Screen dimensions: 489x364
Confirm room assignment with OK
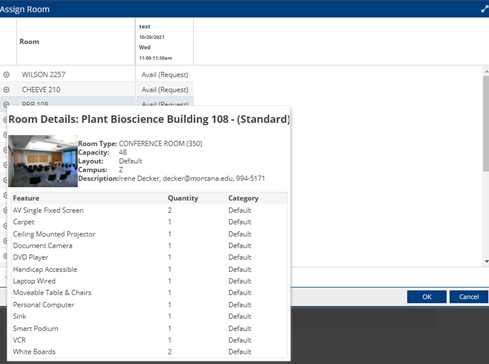pos(427,297)
